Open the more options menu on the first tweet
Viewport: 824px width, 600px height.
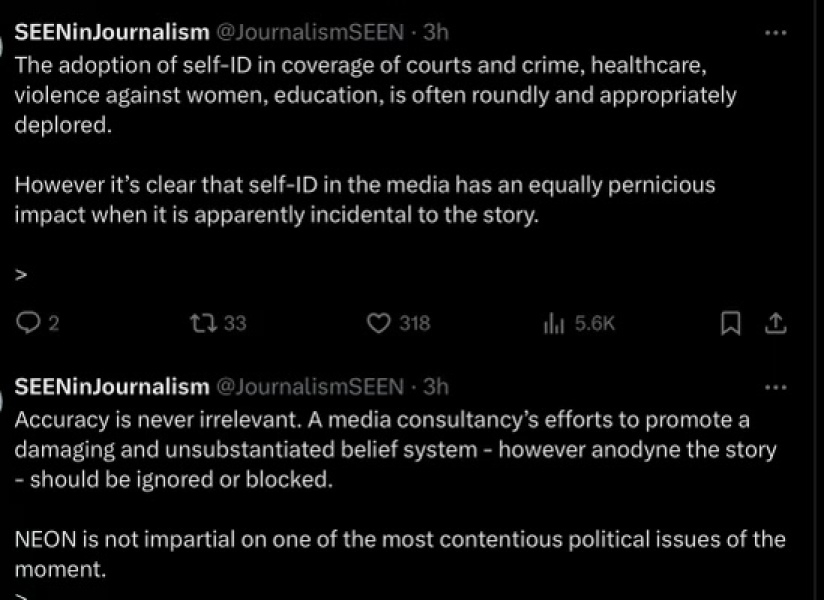click(777, 31)
